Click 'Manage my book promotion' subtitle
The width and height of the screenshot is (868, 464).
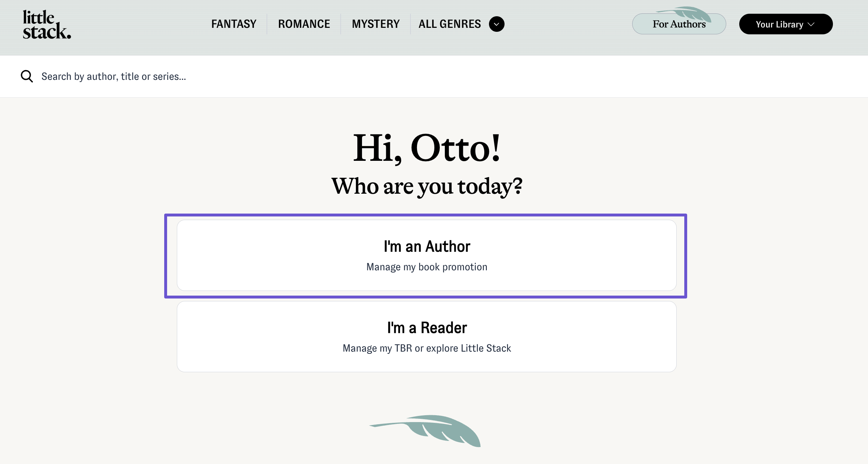[427, 267]
